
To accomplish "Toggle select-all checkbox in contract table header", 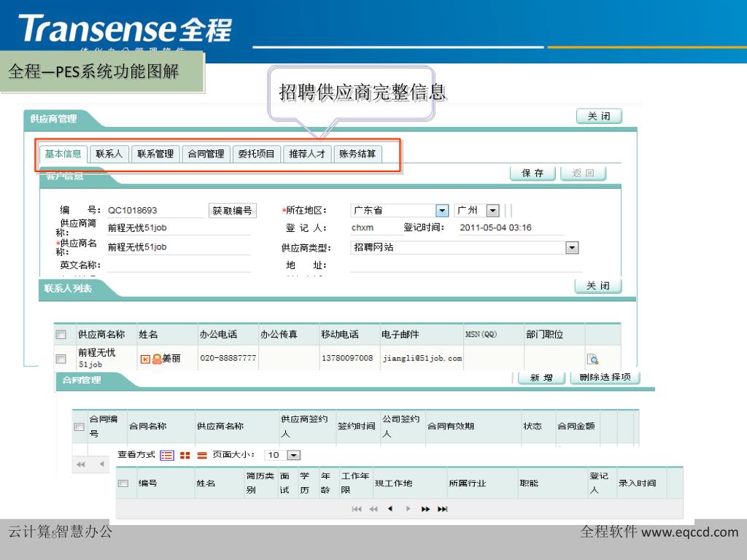I will tap(79, 427).
